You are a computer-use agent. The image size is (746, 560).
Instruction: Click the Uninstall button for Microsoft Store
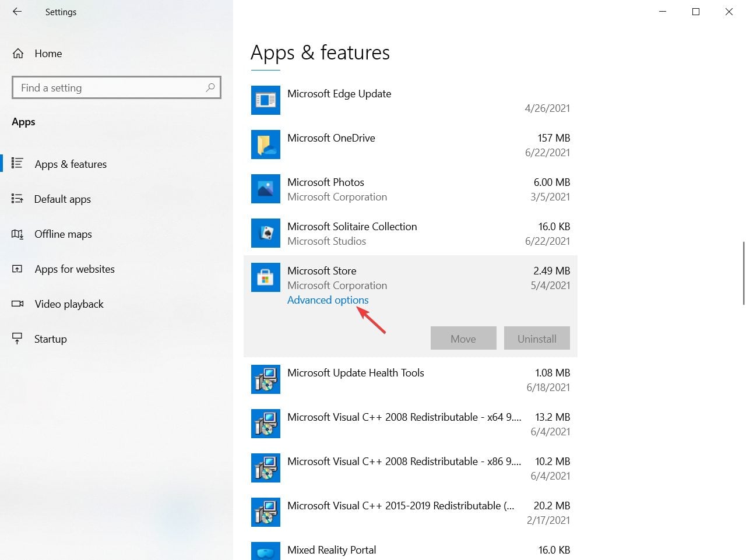coord(536,338)
